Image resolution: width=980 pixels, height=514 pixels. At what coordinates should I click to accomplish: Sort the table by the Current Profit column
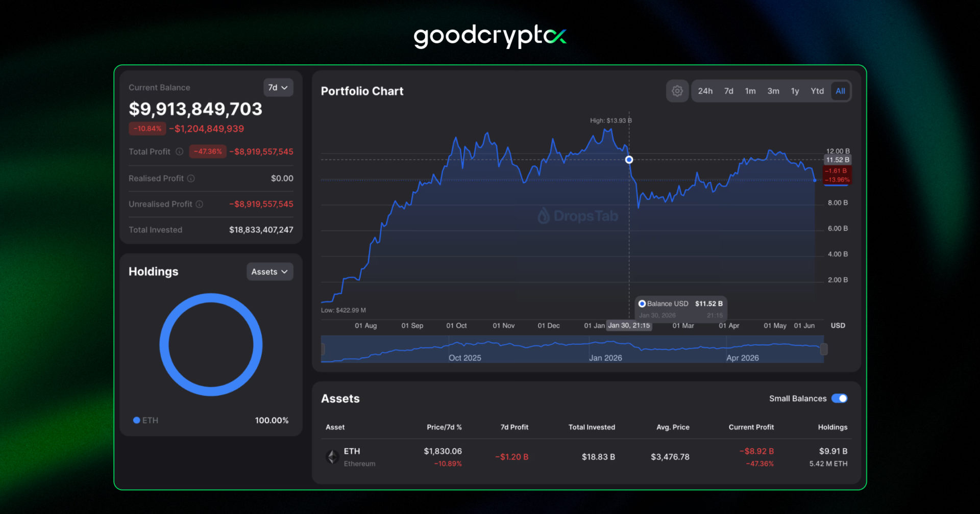coord(751,427)
